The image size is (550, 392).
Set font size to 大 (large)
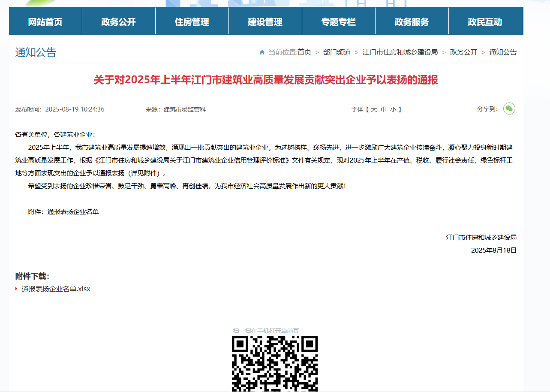[x=374, y=109]
